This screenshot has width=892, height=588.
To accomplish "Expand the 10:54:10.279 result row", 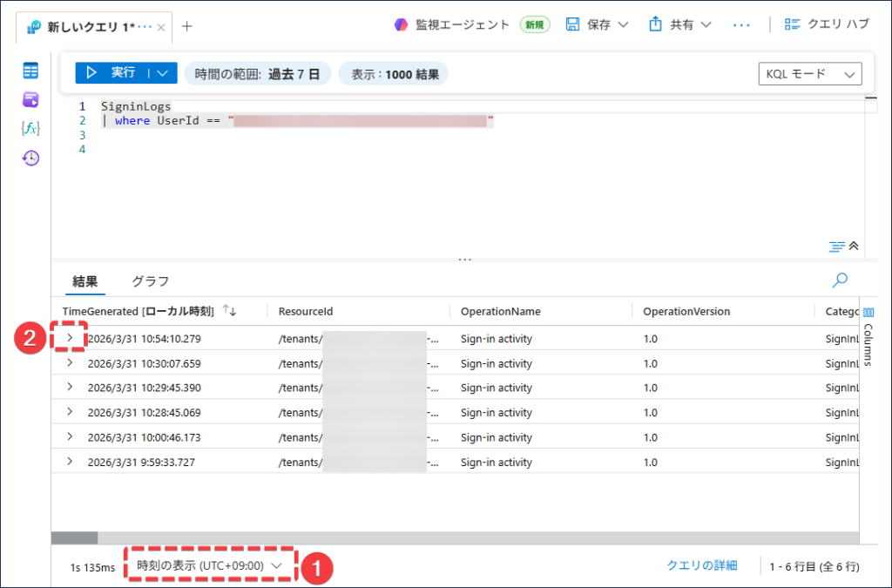I will point(70,338).
